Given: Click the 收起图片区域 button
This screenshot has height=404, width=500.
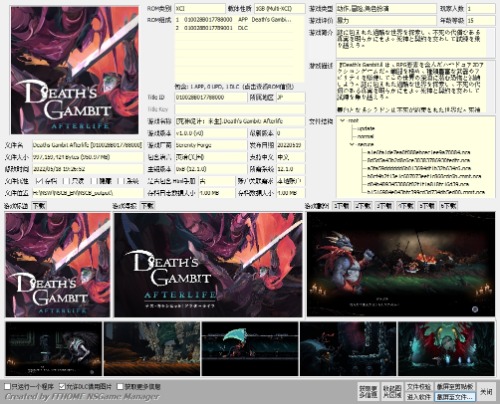Looking at the screenshot, I should (x=392, y=392).
